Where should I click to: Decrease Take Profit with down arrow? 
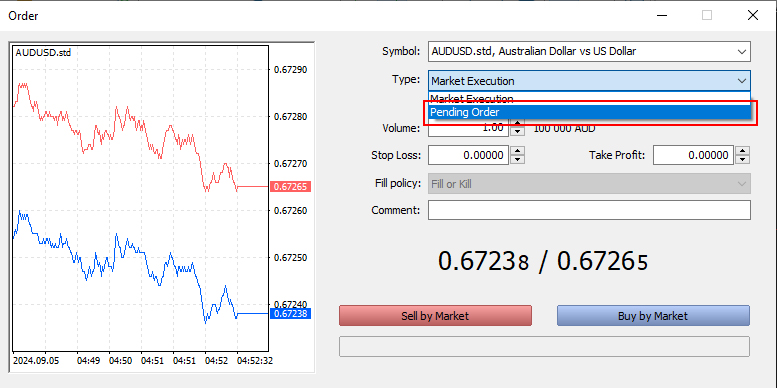(x=742, y=159)
